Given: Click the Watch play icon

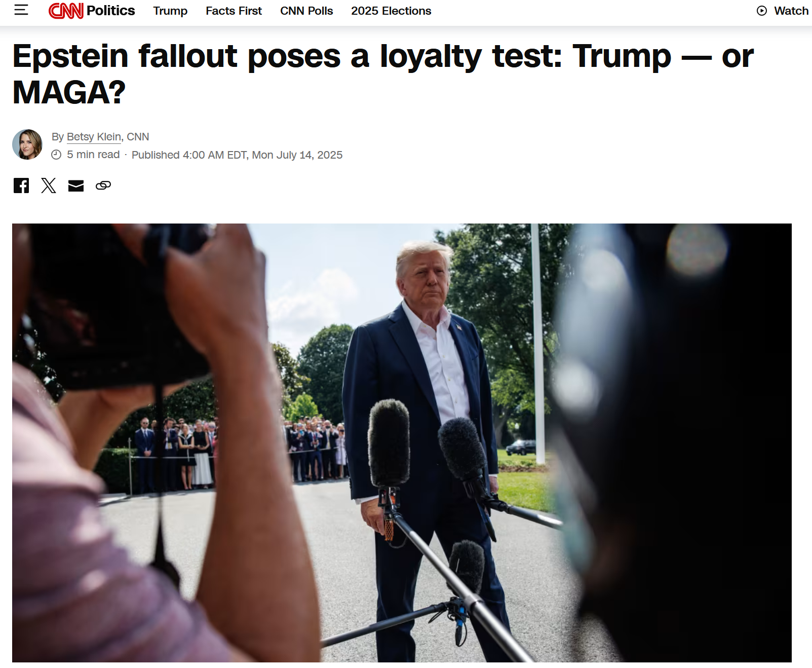Looking at the screenshot, I should (x=762, y=11).
